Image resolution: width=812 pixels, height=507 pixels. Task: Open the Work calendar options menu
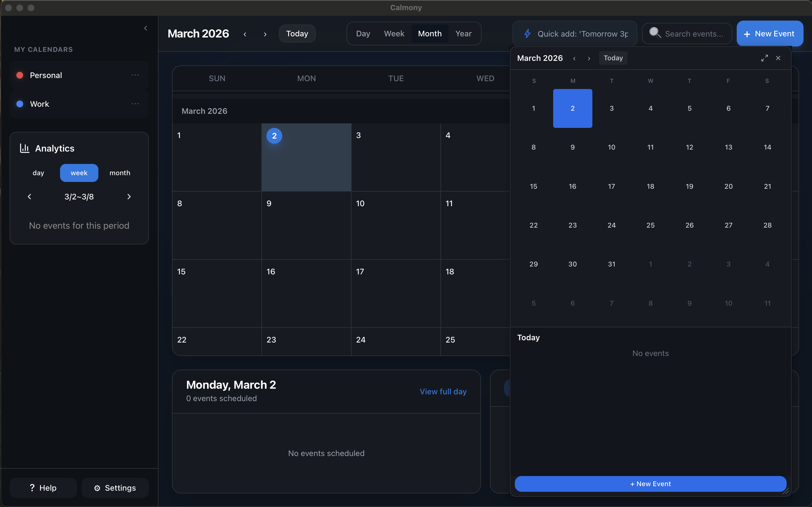coord(136,104)
